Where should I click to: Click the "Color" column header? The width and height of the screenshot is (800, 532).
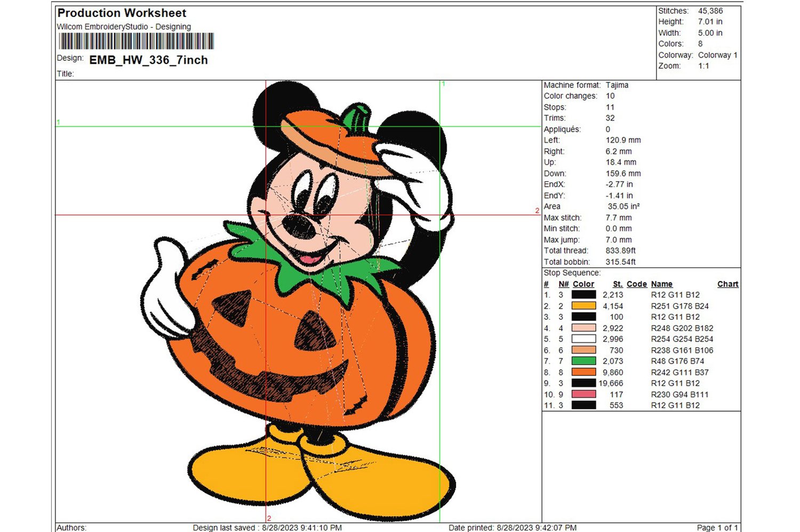583,284
